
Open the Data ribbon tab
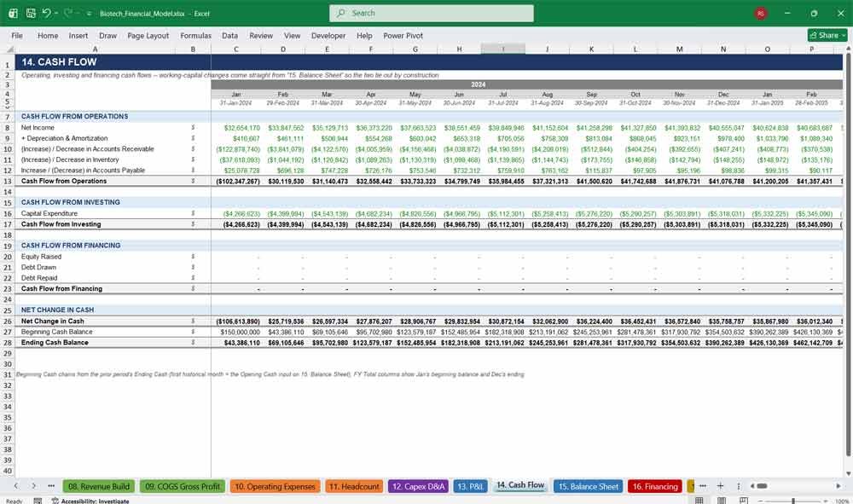(x=229, y=35)
